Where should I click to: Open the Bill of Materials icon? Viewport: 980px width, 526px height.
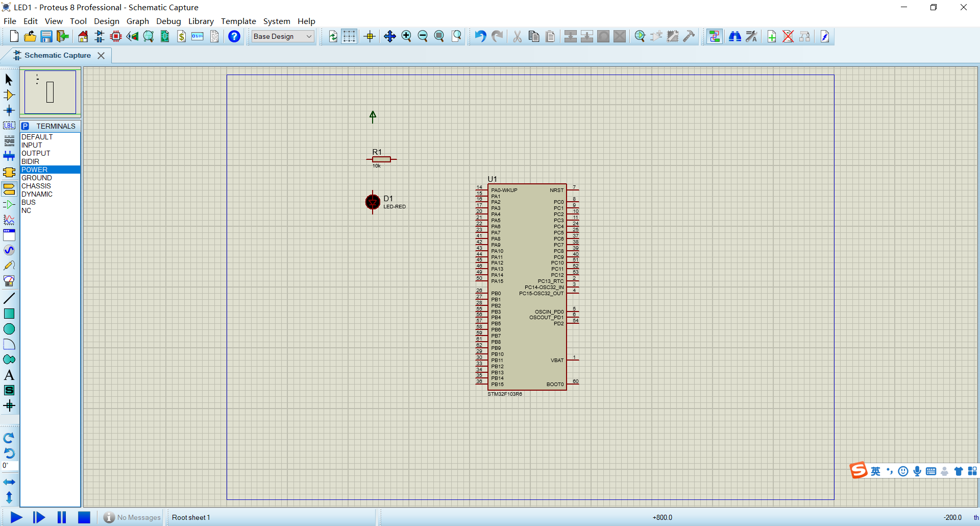click(x=182, y=36)
